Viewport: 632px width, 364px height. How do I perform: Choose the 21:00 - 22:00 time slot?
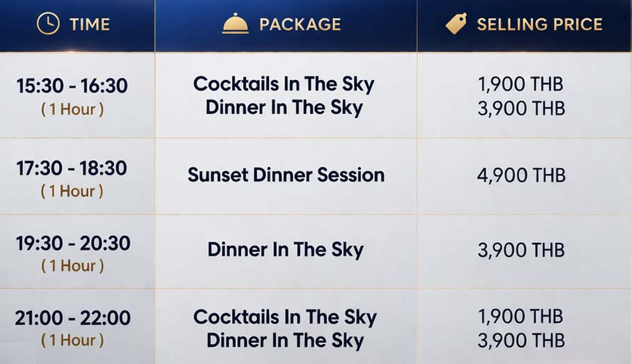(x=72, y=317)
